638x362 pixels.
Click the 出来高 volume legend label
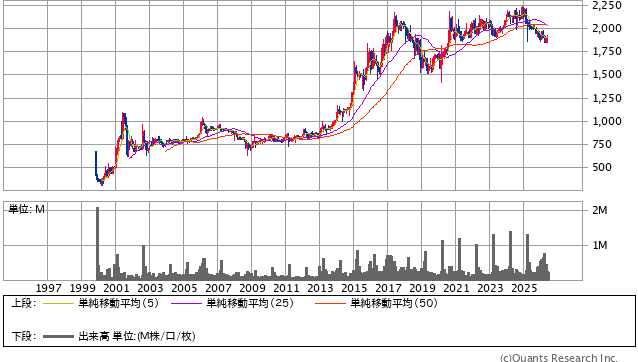point(94,336)
